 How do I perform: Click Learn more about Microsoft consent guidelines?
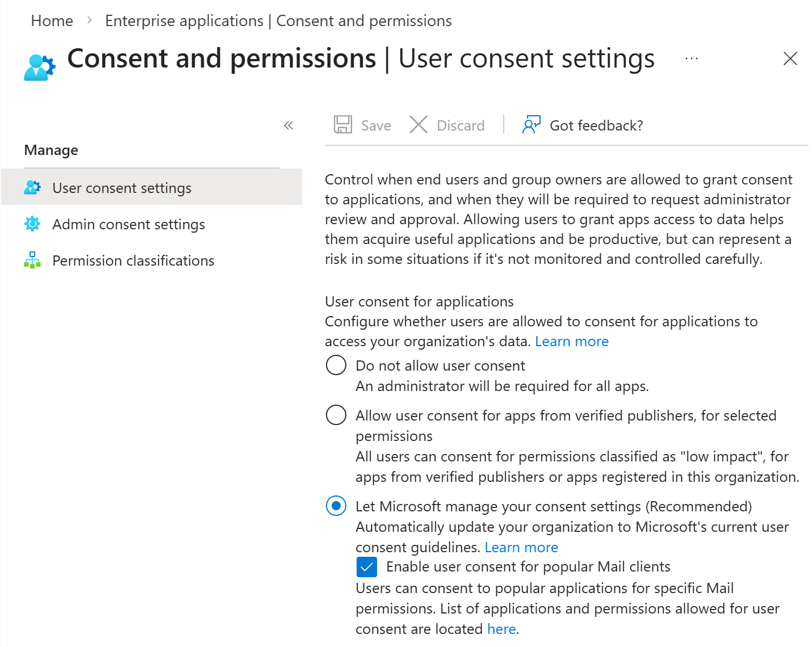pos(521,547)
